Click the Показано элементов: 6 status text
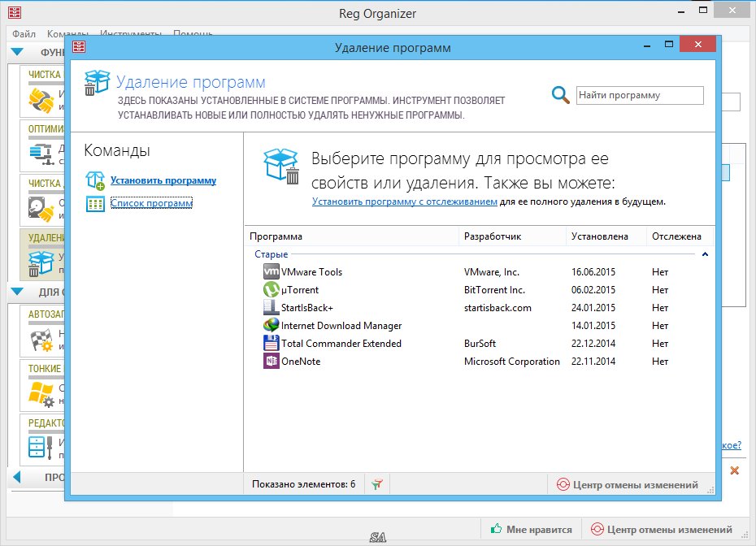The width and height of the screenshot is (756, 546). 304,483
